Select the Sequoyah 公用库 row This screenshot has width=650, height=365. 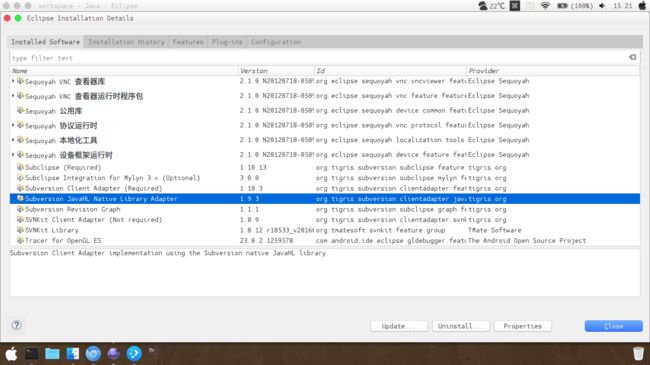pyautogui.click(x=325, y=110)
